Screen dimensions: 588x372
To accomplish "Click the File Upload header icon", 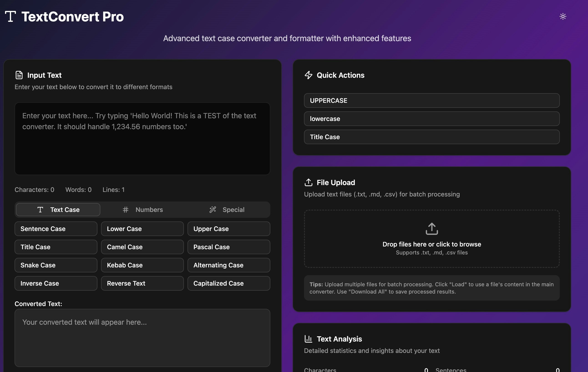I will pos(308,182).
